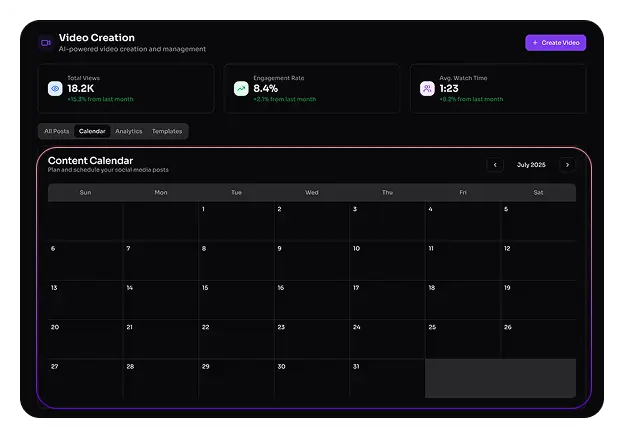The image size is (624, 438).
Task: Select July 31 calendar day
Action: click(387, 379)
